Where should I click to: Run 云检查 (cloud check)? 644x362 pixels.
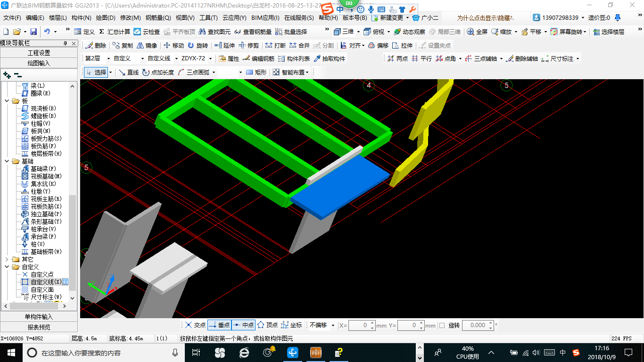click(147, 32)
